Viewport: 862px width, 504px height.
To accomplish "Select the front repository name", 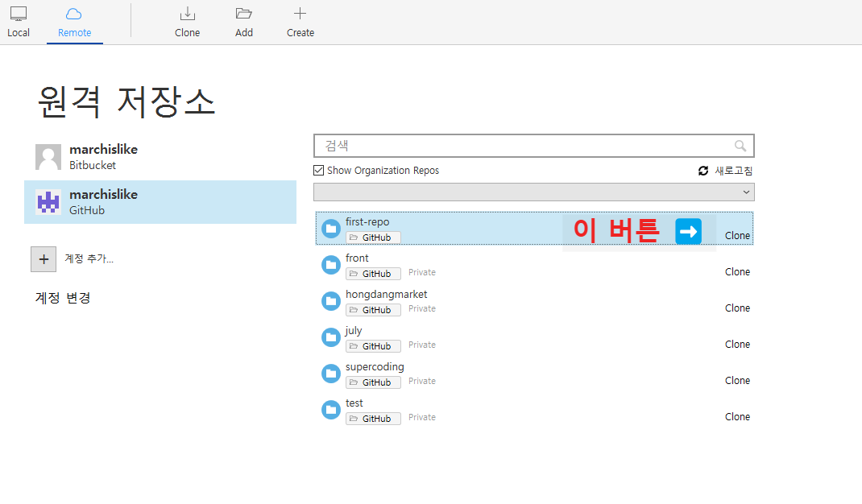I will (x=357, y=258).
